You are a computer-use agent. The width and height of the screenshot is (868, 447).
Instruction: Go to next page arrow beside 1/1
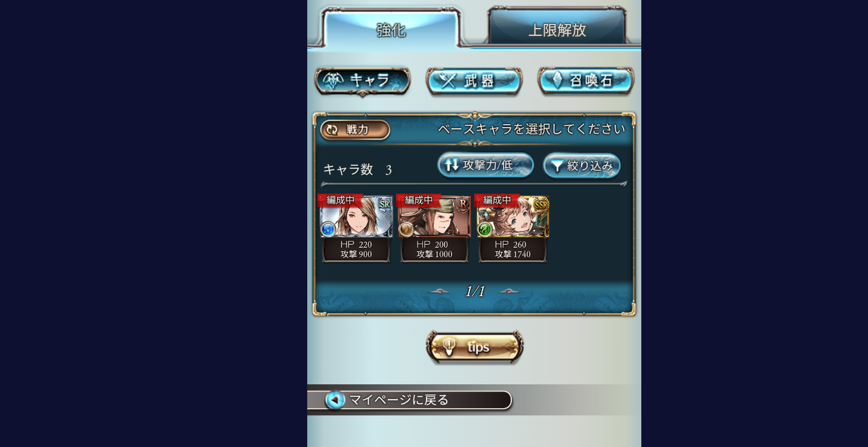click(x=509, y=291)
